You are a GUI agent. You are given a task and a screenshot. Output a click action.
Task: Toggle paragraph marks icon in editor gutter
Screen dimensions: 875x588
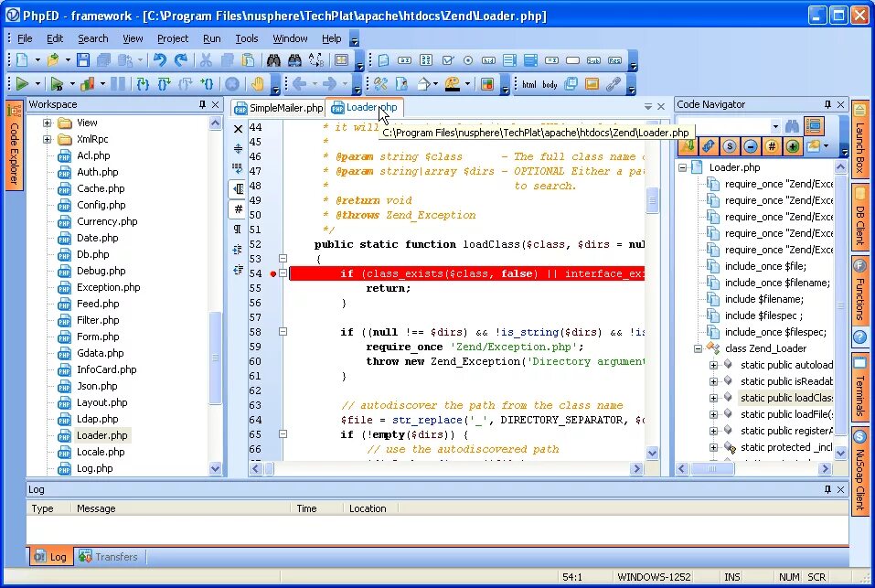pos(239,230)
